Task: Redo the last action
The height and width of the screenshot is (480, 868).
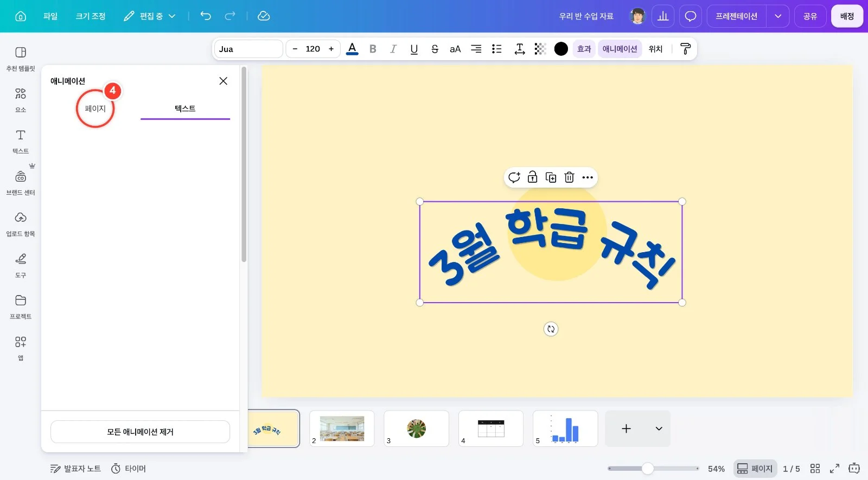Action: 230,16
